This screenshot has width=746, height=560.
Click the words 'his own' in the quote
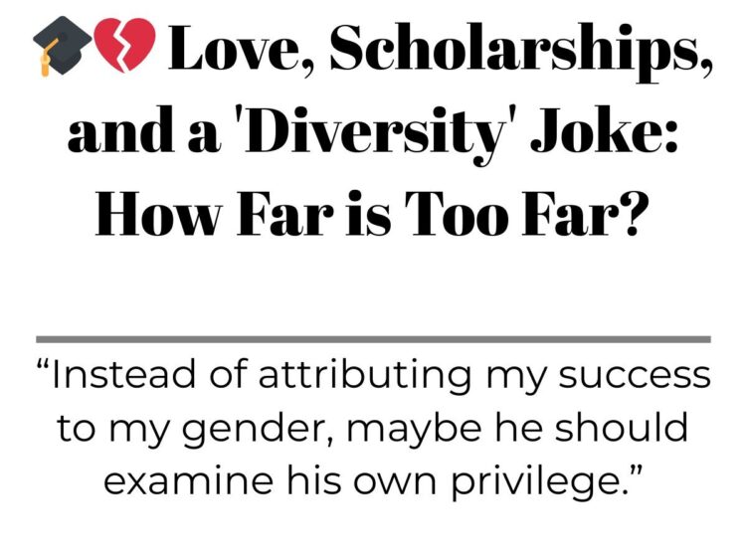[362, 479]
